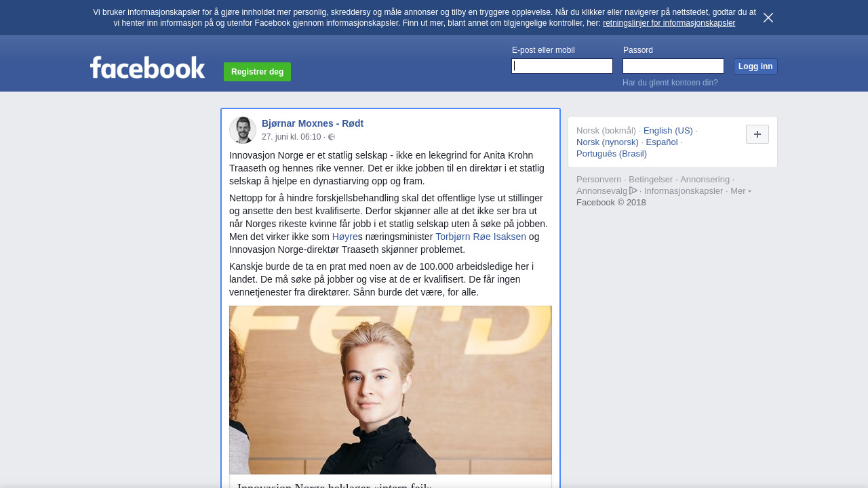Focus the Passord input field
868x488 pixels.
click(673, 66)
